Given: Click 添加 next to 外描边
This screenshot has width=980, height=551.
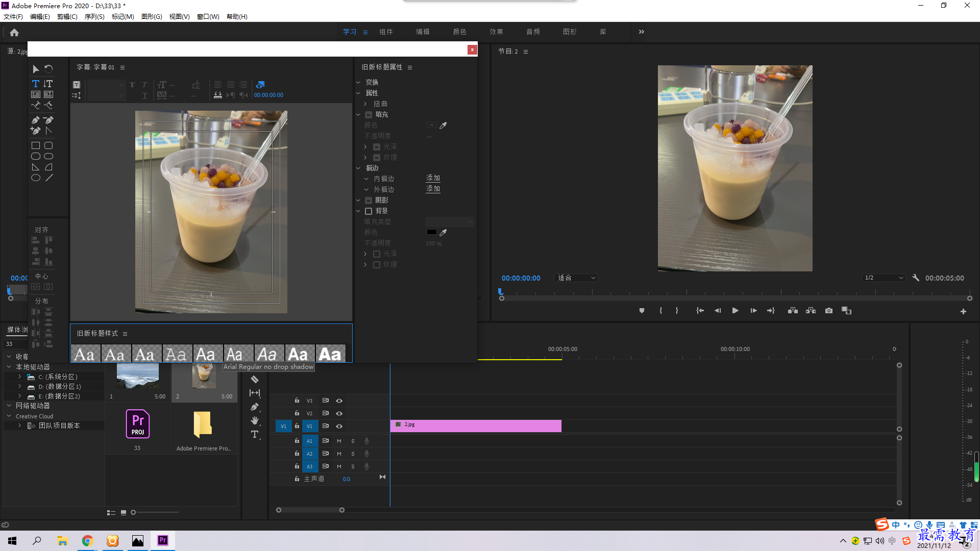Looking at the screenshot, I should (x=433, y=189).
